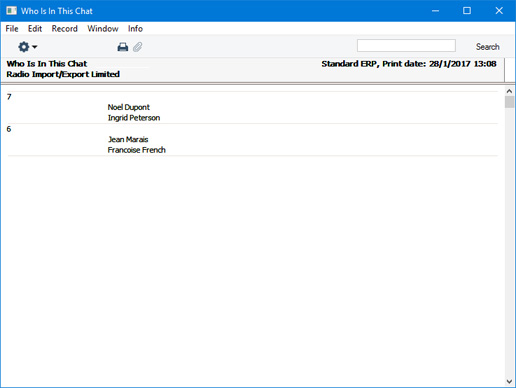Screen dimensions: 516x388
Task: Select Jean Marais in the list
Action: coord(128,139)
